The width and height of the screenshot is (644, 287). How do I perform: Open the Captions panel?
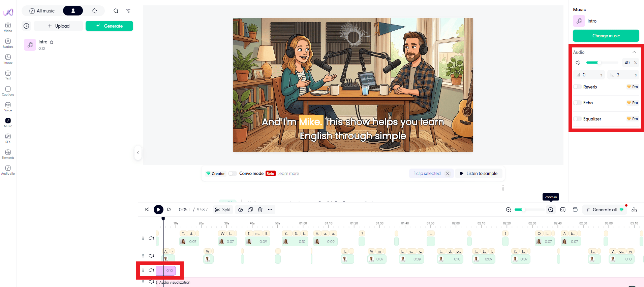pos(8,91)
